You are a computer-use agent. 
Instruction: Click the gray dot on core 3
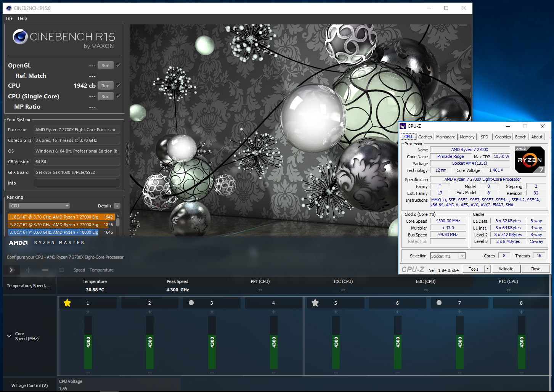coord(191,303)
